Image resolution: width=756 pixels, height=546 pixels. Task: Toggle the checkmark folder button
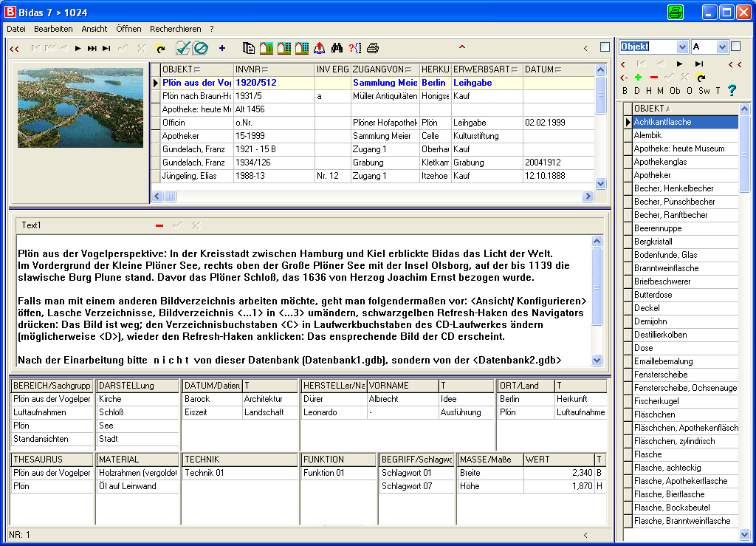(183, 48)
